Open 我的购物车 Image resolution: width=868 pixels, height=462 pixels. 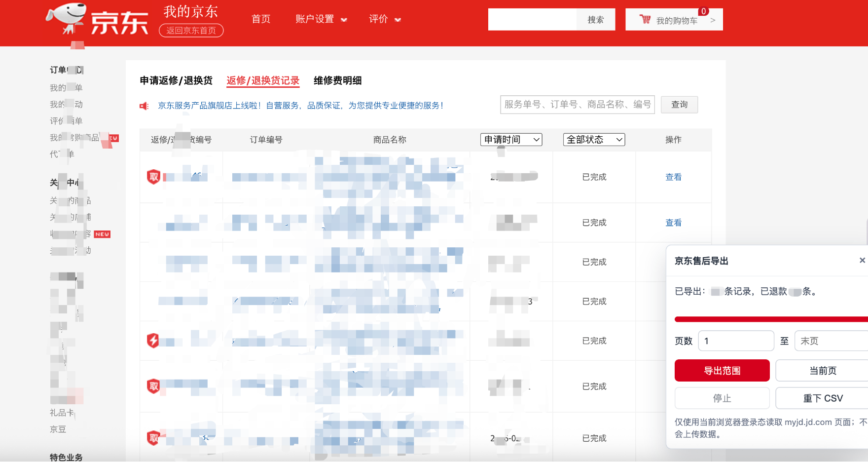pos(674,20)
